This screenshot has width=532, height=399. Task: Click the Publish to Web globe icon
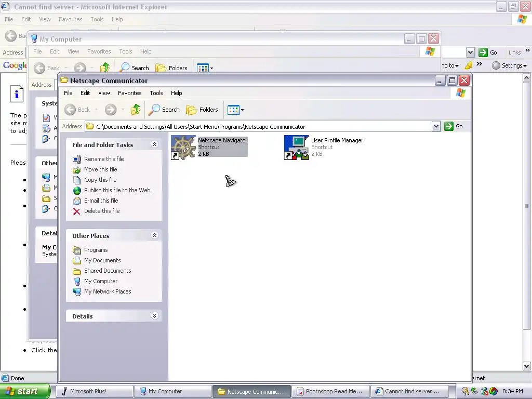77,190
